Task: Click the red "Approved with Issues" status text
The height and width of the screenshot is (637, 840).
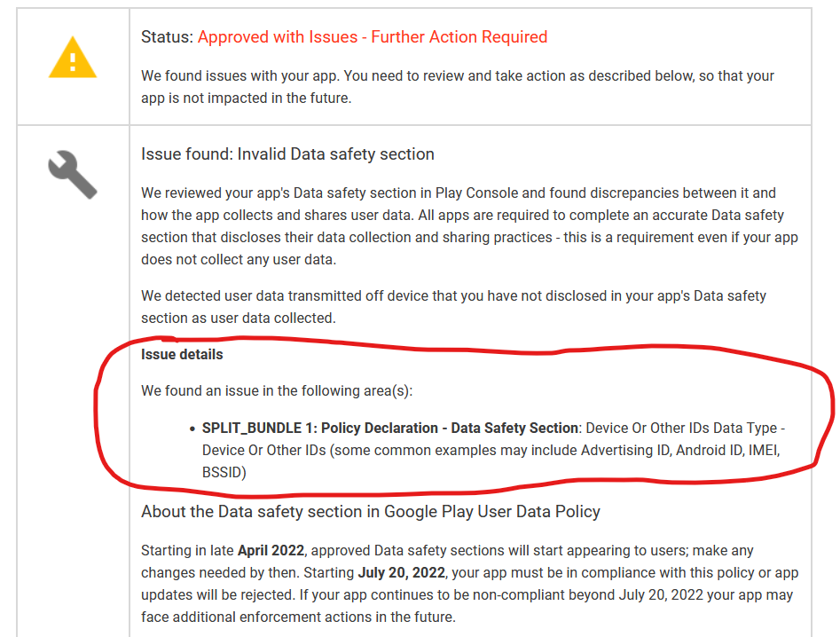Action: click(372, 37)
